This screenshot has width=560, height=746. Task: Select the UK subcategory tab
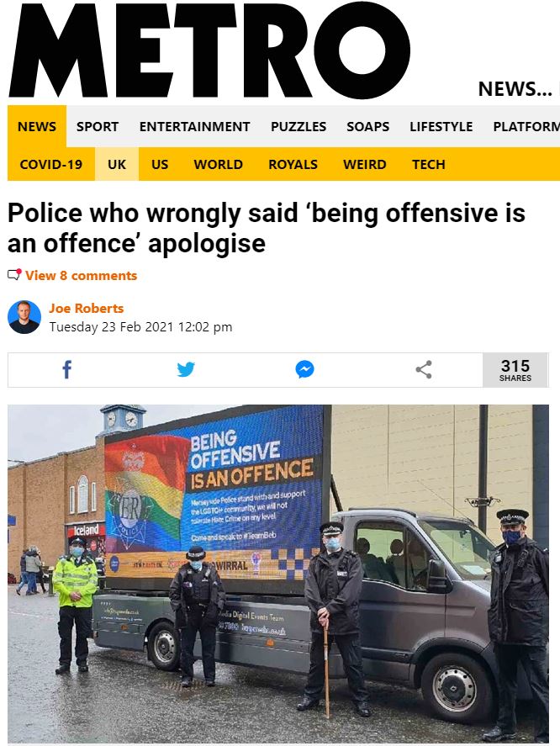click(117, 164)
